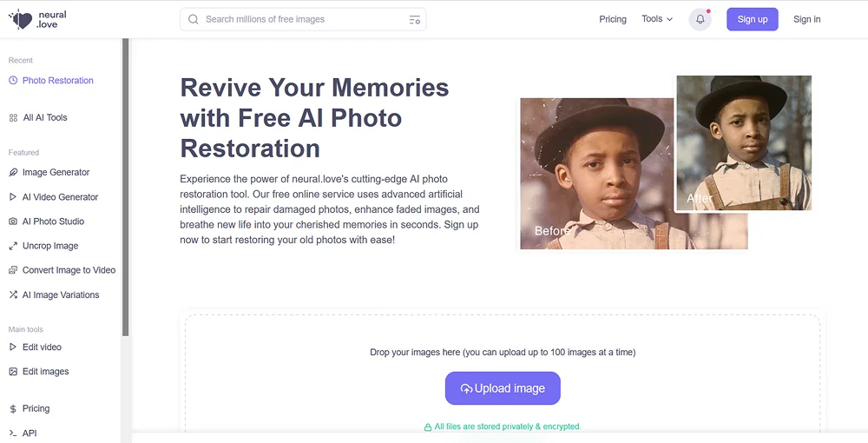
Task: Click the AI Photo Studio camera icon
Action: point(13,221)
